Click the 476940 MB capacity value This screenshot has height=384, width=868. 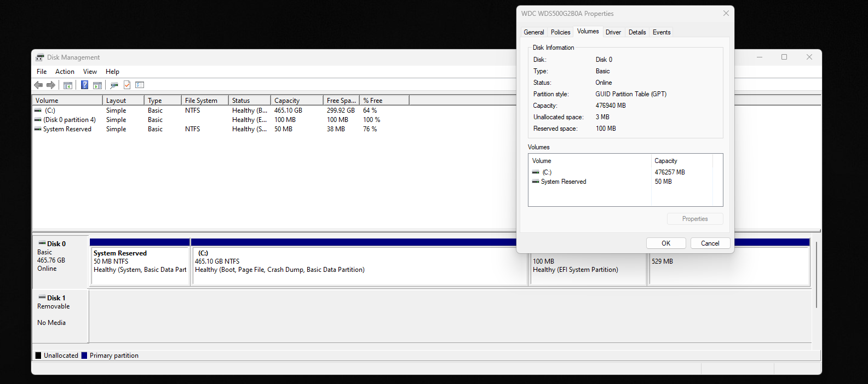pyautogui.click(x=611, y=106)
